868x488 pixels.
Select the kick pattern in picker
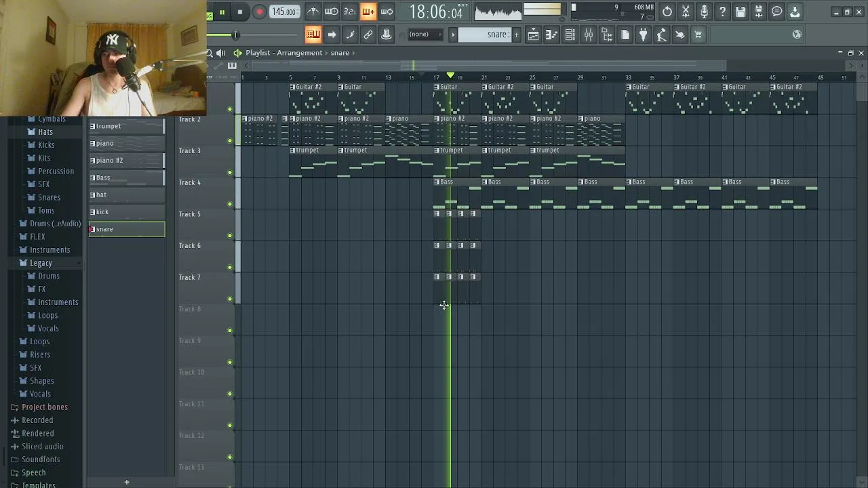pos(127,212)
